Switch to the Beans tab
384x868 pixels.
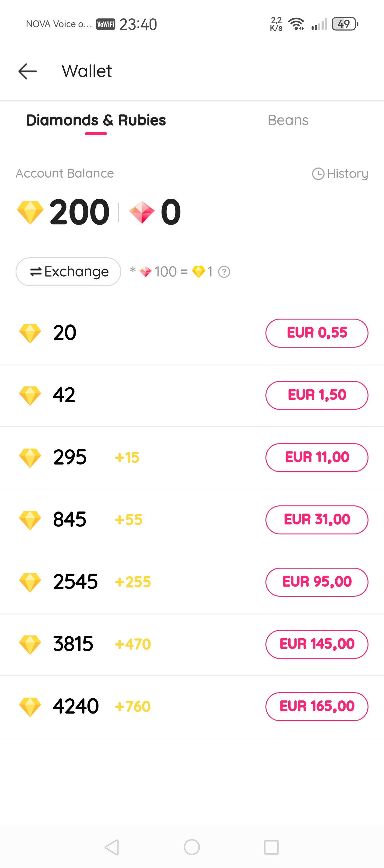click(288, 120)
